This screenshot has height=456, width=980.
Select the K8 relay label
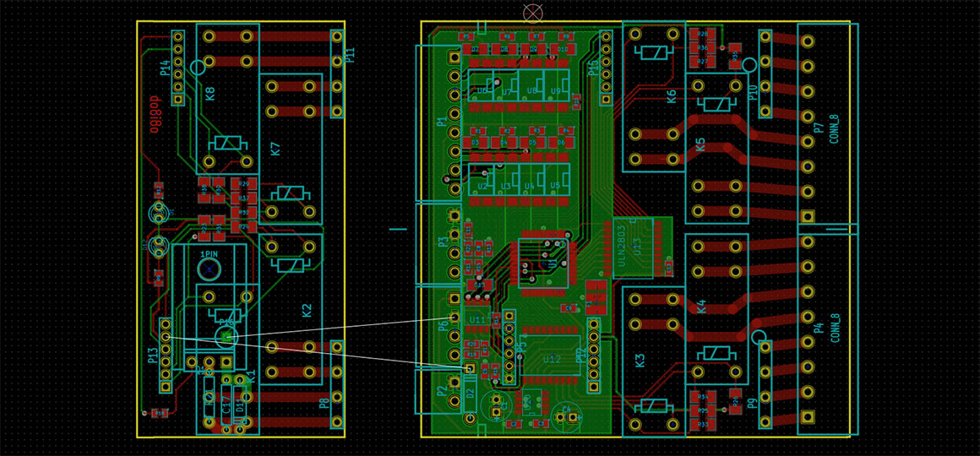[x=210, y=94]
